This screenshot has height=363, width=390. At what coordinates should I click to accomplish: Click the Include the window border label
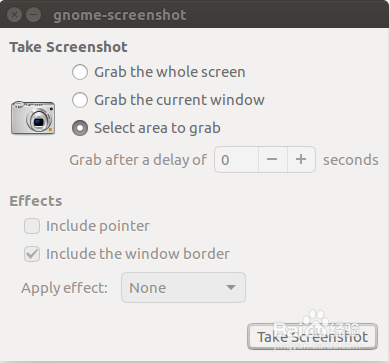[x=138, y=254]
